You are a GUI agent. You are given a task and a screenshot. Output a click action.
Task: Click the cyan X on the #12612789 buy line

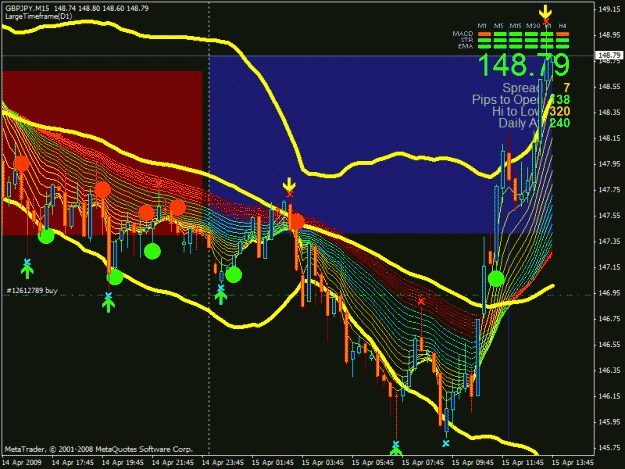click(108, 296)
